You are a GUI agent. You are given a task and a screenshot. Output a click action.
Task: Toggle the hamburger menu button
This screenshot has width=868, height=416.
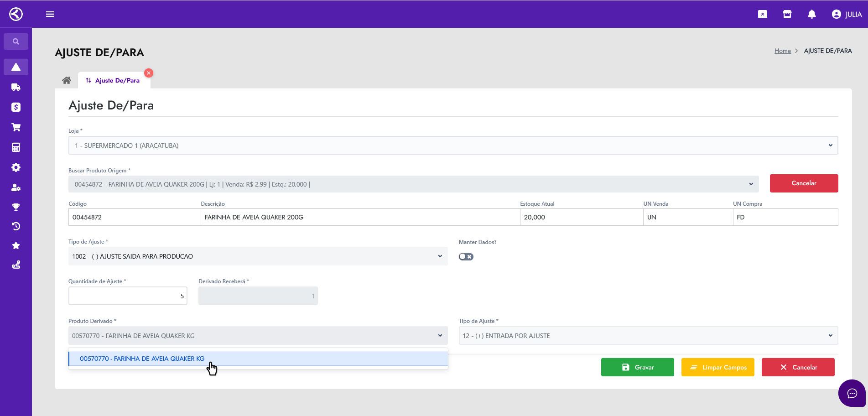50,14
